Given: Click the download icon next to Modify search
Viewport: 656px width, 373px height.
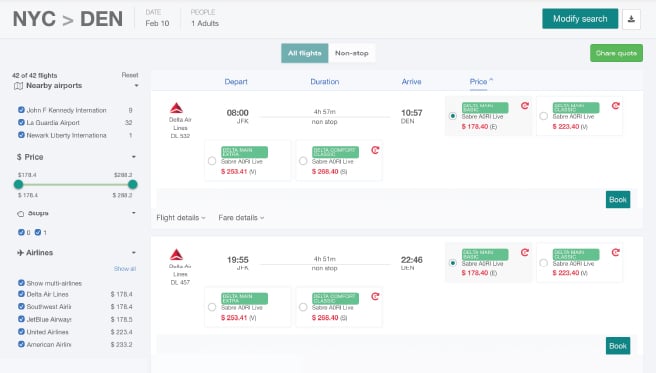Looking at the screenshot, I should point(631,19).
